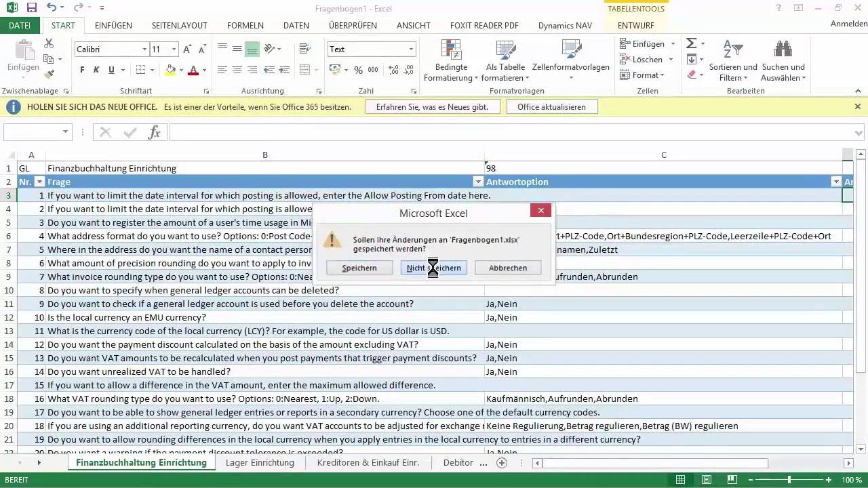Open the SEITENLAYOUT ribbon tab
868x488 pixels.
tap(179, 25)
